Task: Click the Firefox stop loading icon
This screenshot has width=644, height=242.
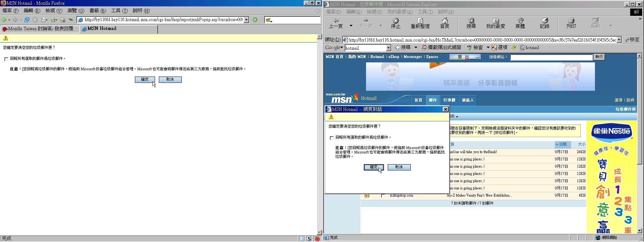Action: pyautogui.click(x=35, y=20)
